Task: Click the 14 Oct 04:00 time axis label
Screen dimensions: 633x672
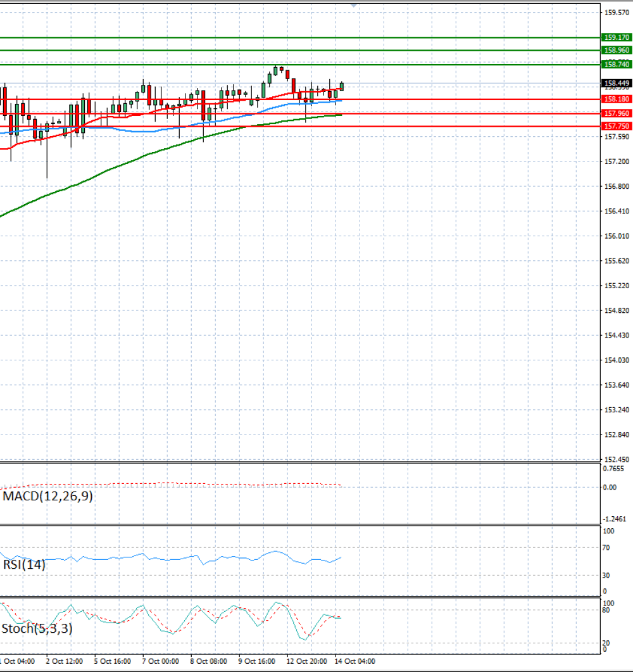Action: pos(354,661)
